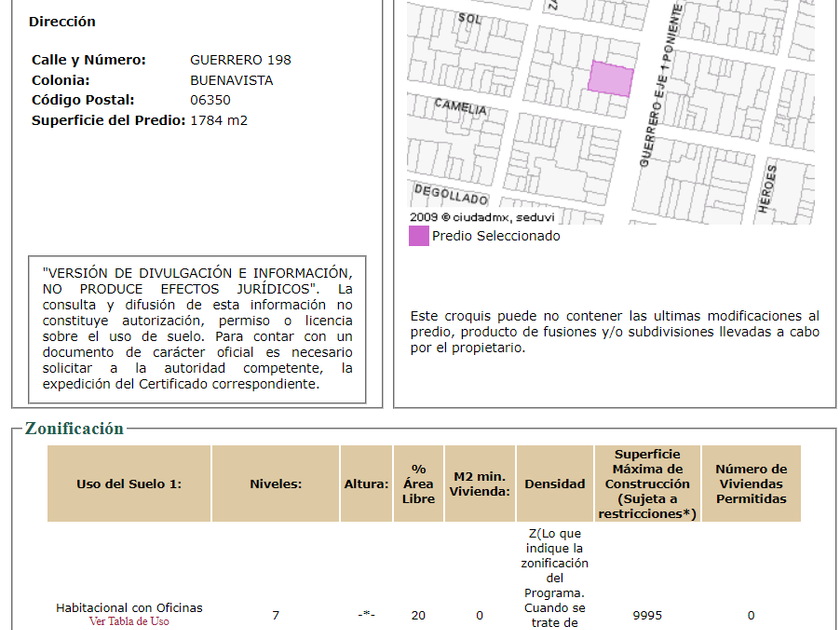Click the Superficie del Predio label
This screenshot has width=840, height=630.
108,121
